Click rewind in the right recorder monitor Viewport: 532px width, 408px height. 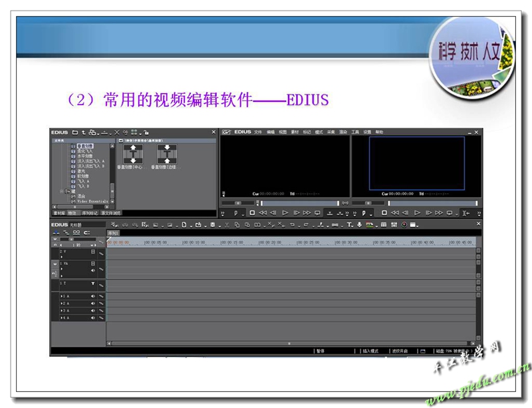click(x=395, y=213)
